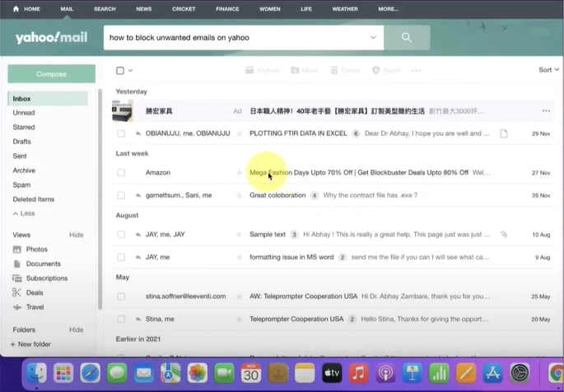Check the Amazon email checkbox

[121, 173]
